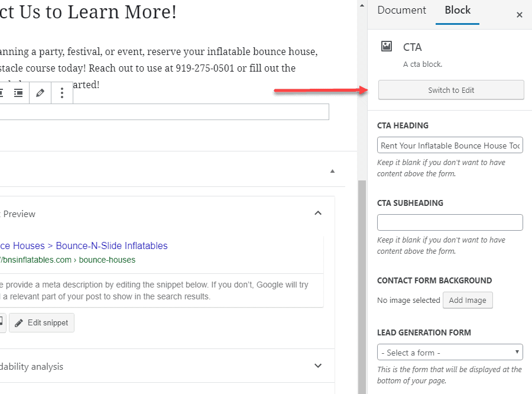Click into the CTA Subheading input

(450, 222)
